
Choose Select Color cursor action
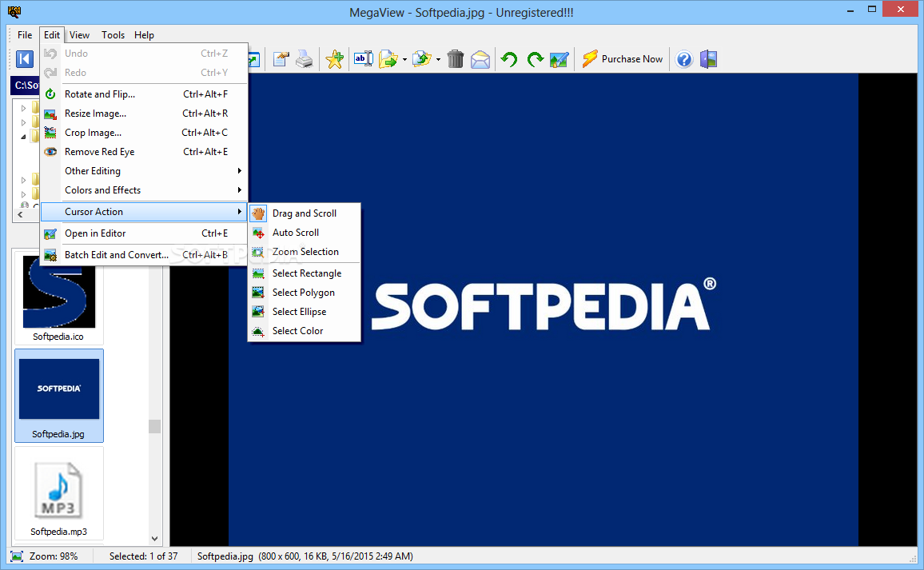pos(304,331)
